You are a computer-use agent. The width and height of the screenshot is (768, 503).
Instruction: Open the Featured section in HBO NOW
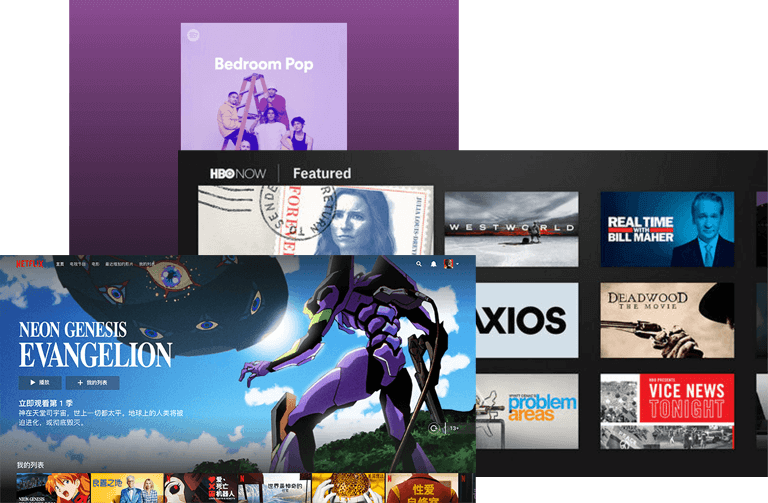point(321,173)
